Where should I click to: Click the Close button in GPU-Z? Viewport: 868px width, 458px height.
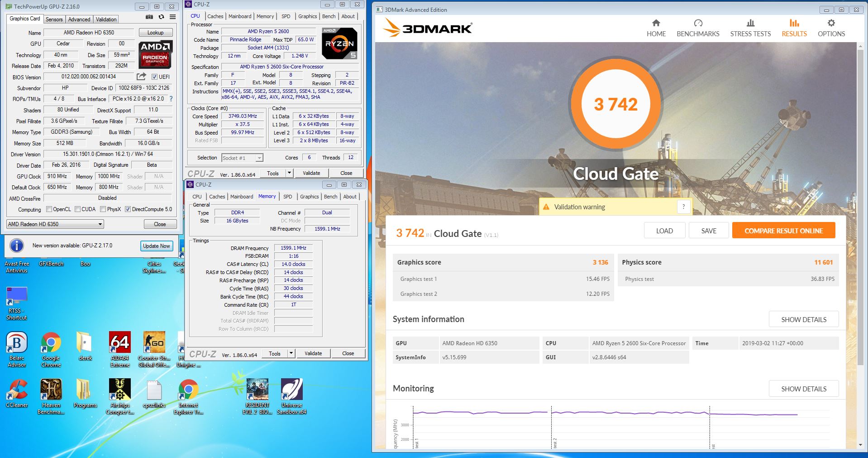(x=160, y=224)
